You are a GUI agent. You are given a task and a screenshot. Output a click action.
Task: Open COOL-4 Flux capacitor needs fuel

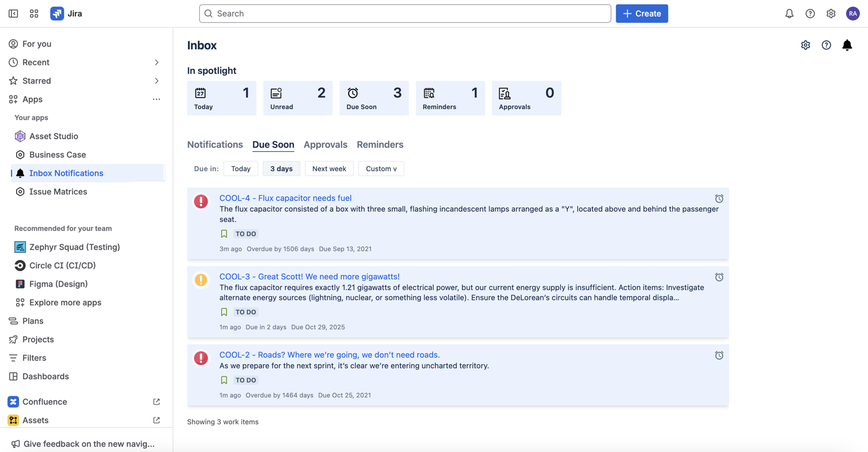[x=285, y=198]
